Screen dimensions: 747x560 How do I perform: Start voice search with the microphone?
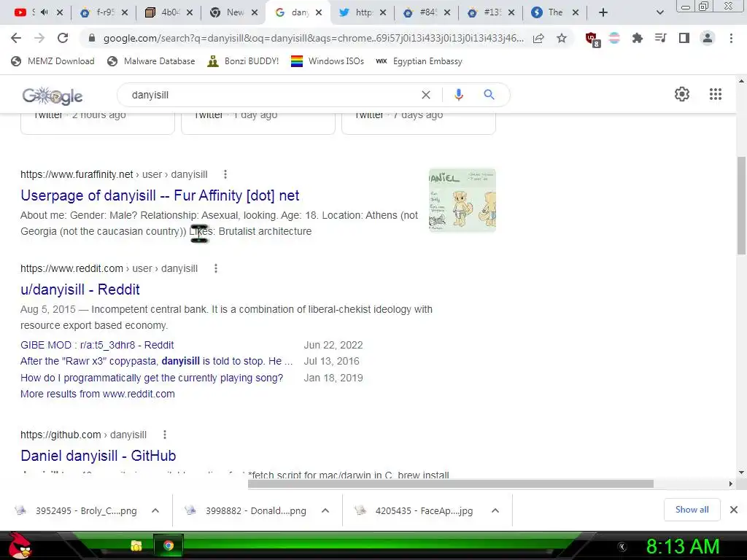point(458,95)
